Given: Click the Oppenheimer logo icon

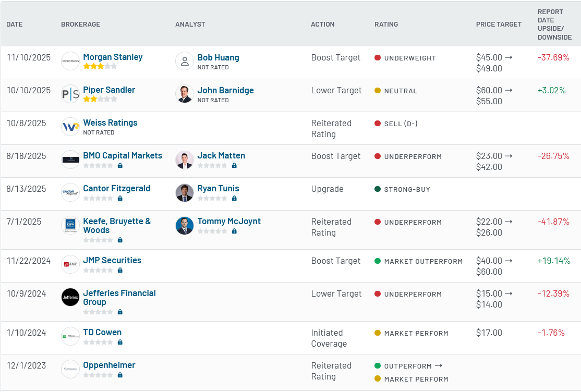Looking at the screenshot, I should pyautogui.click(x=70, y=369).
